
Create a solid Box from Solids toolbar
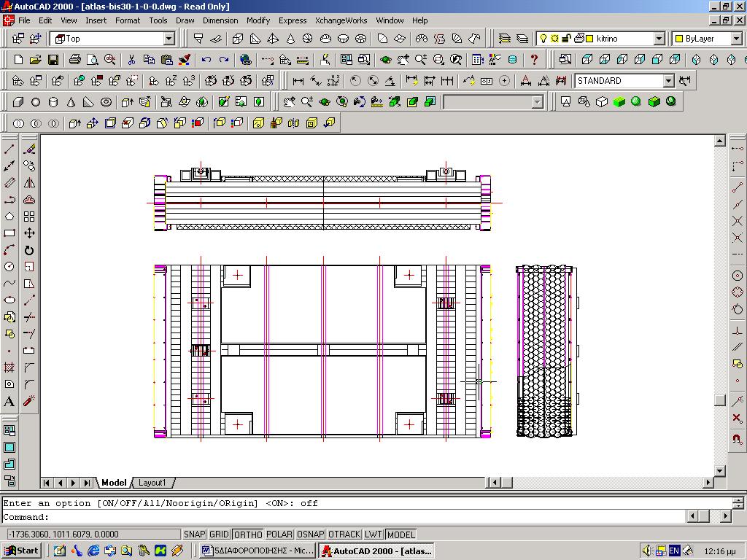pos(18,102)
